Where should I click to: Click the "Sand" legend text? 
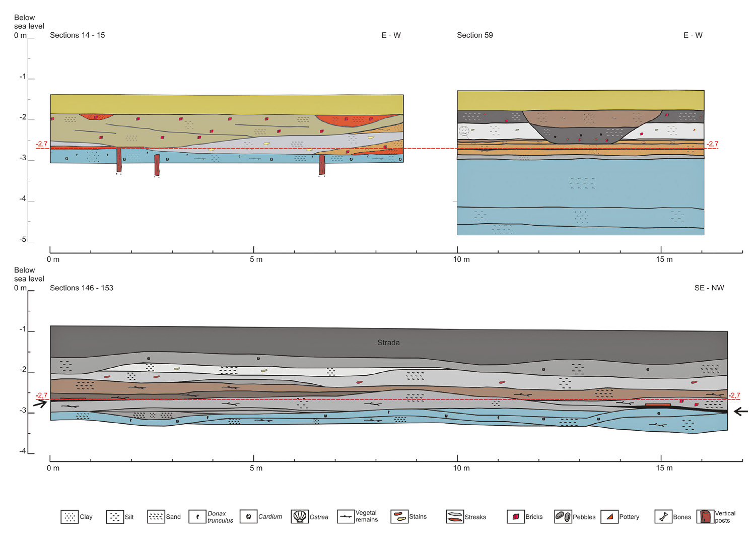point(173,517)
